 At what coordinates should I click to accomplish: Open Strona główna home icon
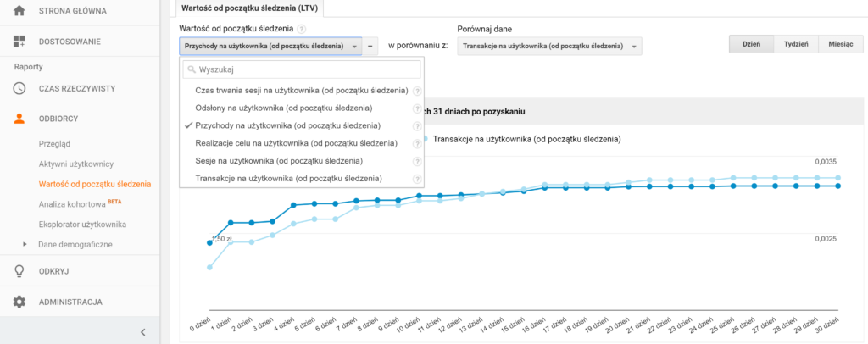click(19, 10)
